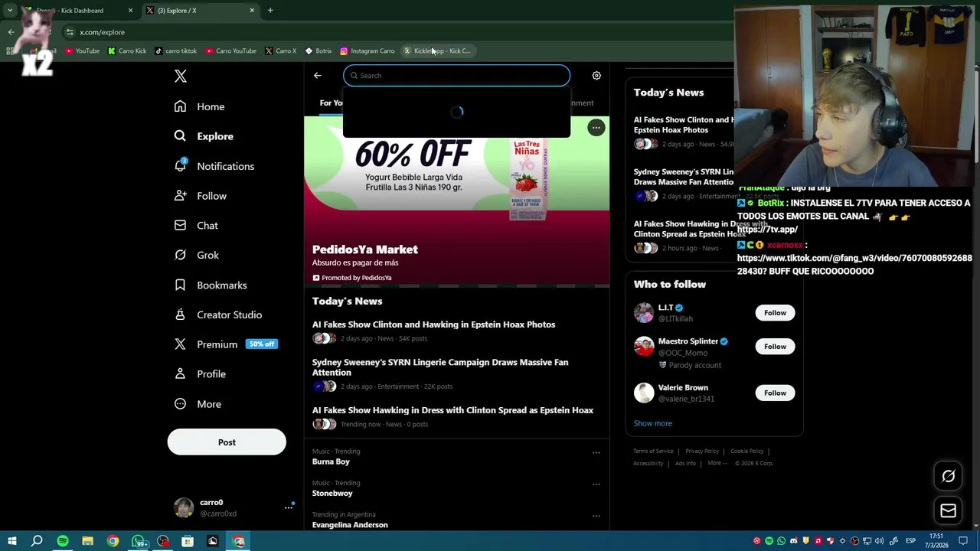Launch Grok from the sidebar
The height and width of the screenshot is (551, 980).
tap(196, 255)
